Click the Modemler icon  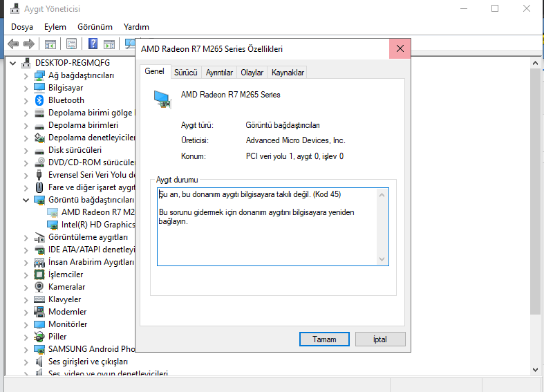pos(39,312)
